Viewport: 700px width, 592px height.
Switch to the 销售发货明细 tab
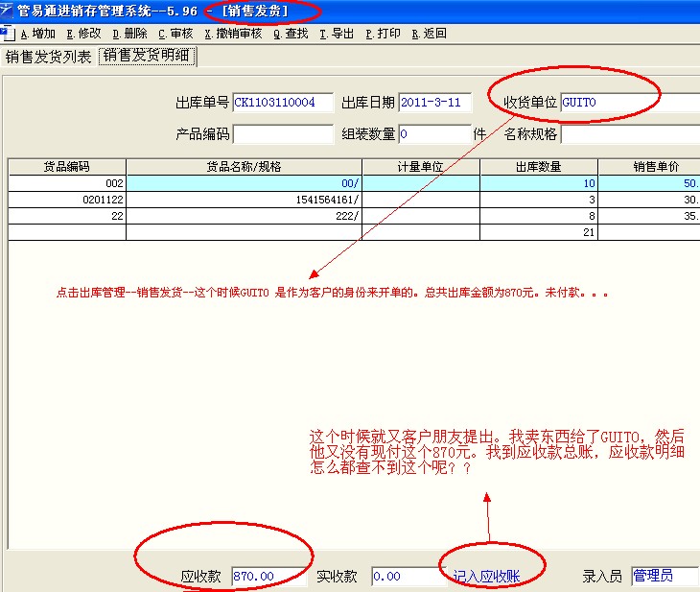147,56
